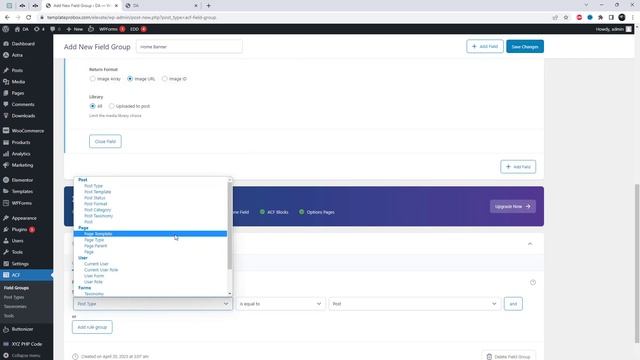Bookmark this page with the star icon
640x360 pixels.
click(566, 18)
